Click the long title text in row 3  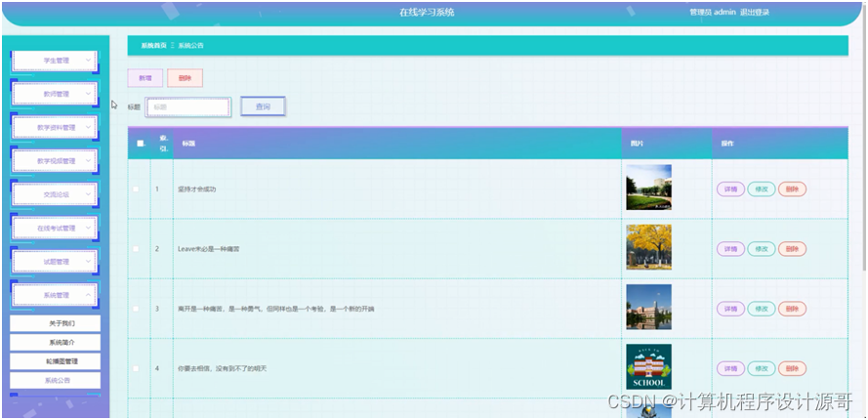pos(275,309)
